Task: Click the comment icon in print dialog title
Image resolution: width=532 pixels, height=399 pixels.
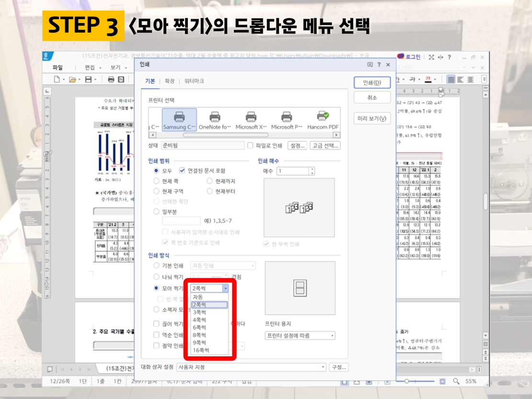Action: point(370,65)
